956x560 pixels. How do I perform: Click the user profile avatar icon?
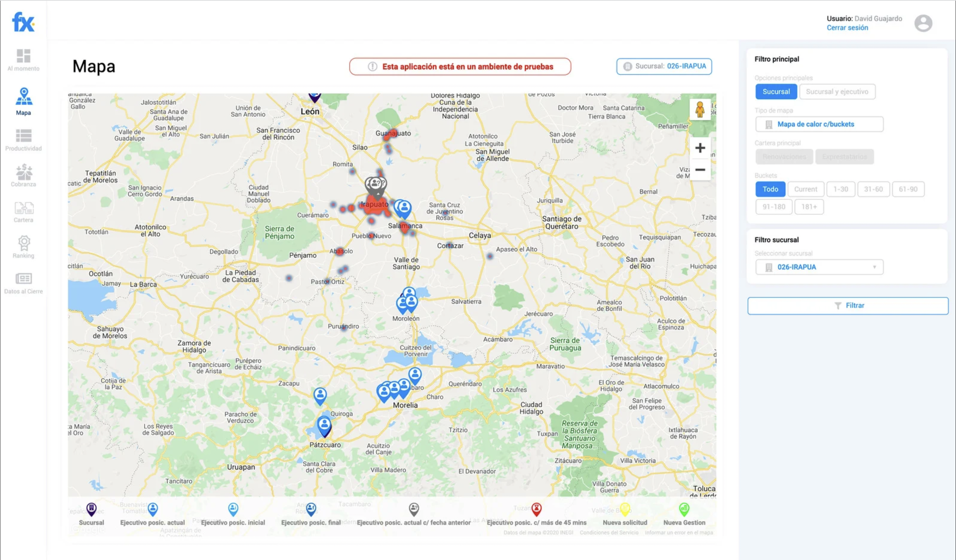[923, 23]
